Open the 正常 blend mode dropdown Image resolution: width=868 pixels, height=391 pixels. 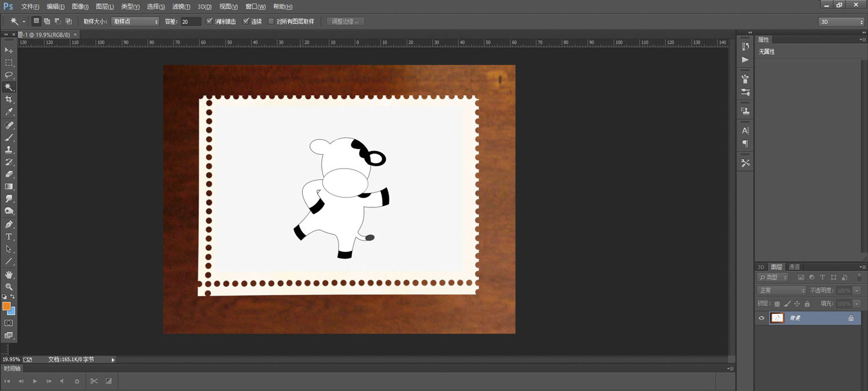tap(781, 290)
